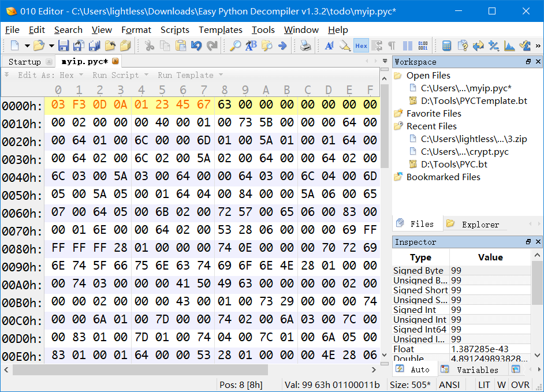Viewport: 544px width, 392px height.
Task: Create a new file with the New icon
Action: [14, 46]
